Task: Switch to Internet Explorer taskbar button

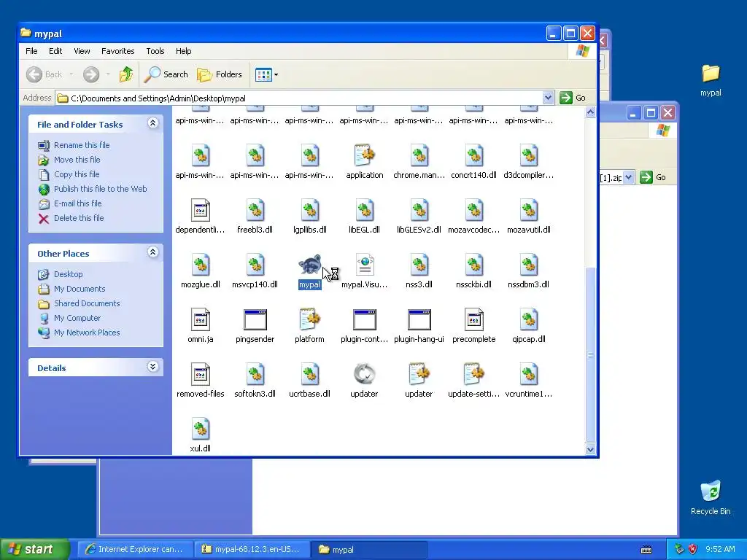Action: point(135,549)
